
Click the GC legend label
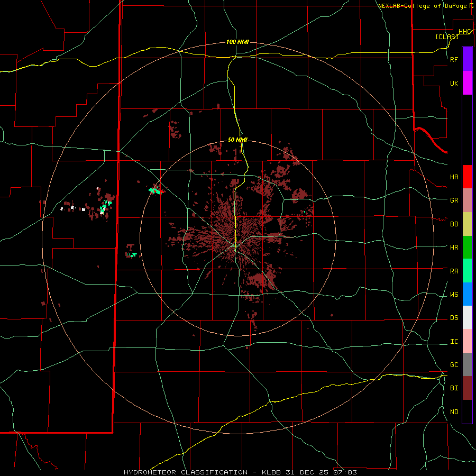click(454, 365)
